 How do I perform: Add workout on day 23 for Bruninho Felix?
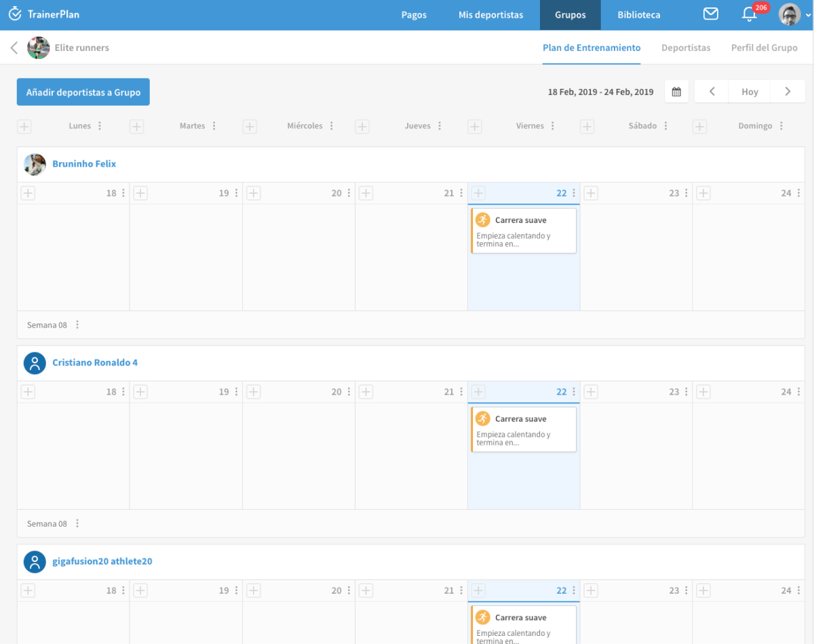[x=591, y=193]
